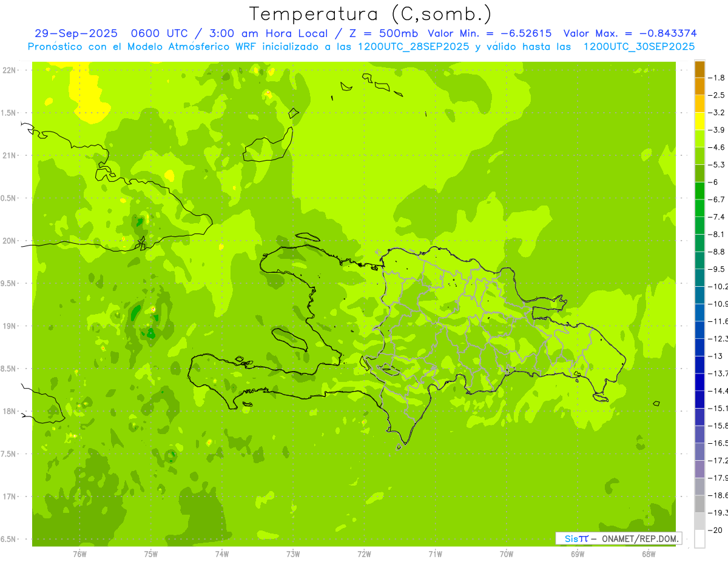Click the topmost dark orange legend swatch
728x562 pixels.
pyautogui.click(x=699, y=69)
